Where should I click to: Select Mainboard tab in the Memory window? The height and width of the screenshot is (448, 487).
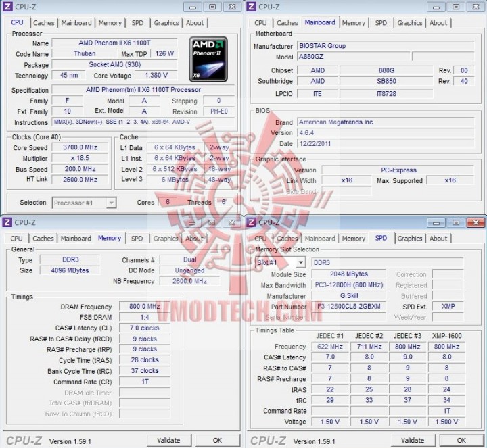76,239
